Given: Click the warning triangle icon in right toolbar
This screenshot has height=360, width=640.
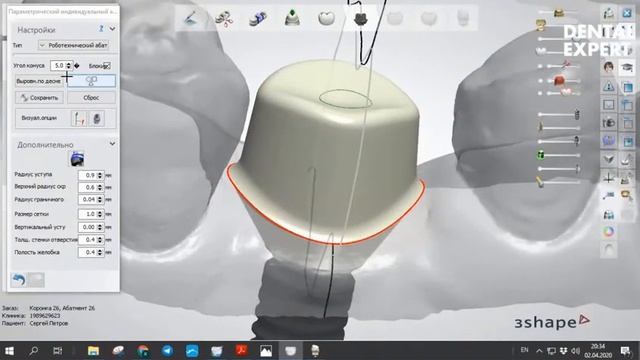Looking at the screenshot, I should 609,86.
